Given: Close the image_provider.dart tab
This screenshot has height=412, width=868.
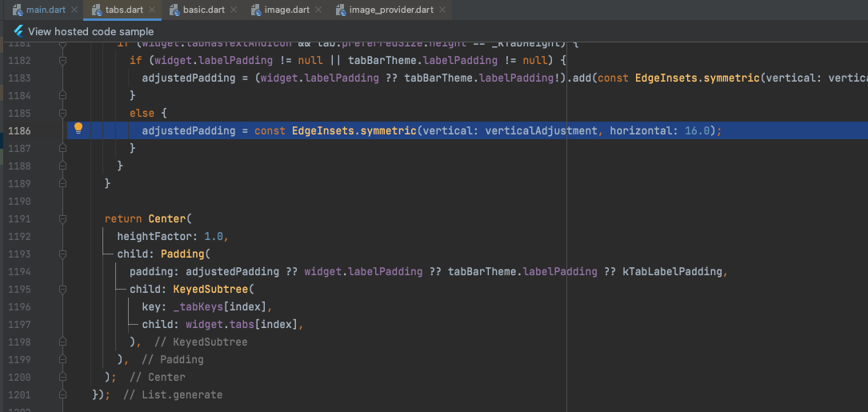Looking at the screenshot, I should click(441, 10).
